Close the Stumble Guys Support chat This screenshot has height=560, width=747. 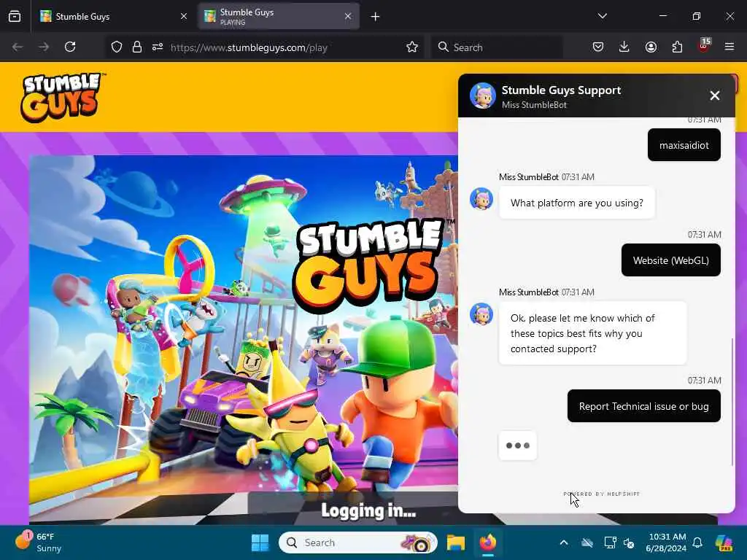pos(715,96)
